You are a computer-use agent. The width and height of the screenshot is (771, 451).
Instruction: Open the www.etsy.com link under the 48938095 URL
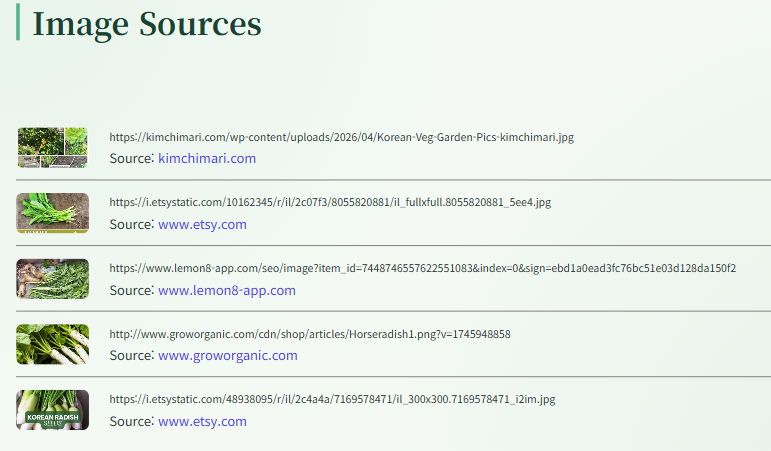click(202, 421)
